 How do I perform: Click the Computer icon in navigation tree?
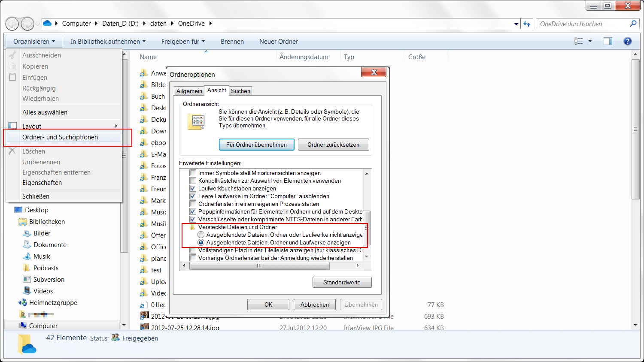(23, 326)
